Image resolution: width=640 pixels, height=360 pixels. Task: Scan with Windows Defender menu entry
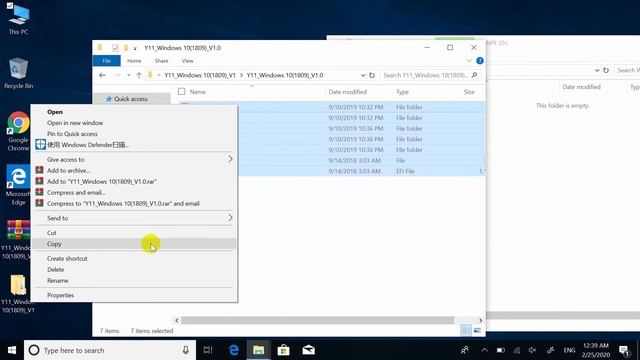click(134, 145)
